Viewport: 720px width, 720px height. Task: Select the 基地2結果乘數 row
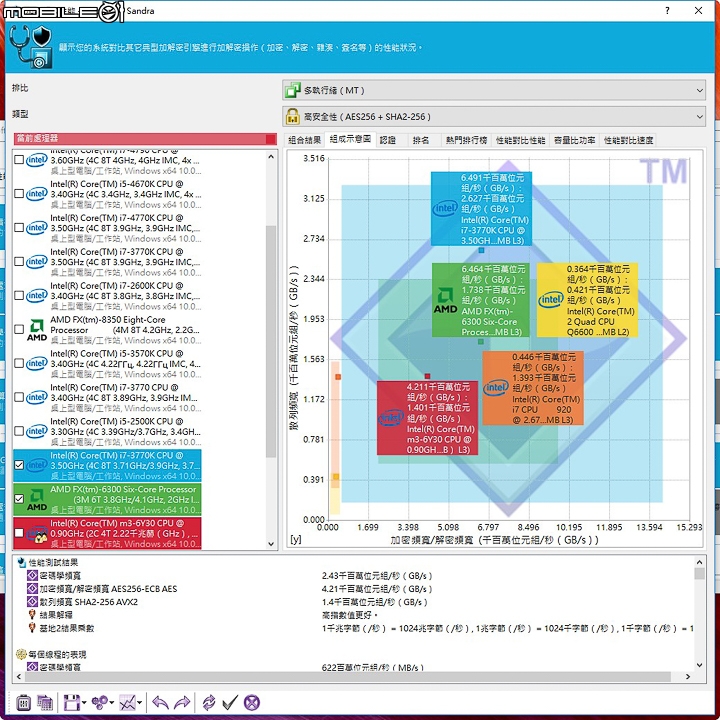point(67,628)
